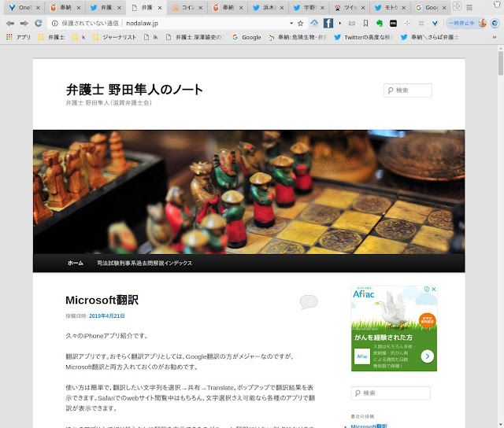Open the ジャーナリスト bookmark folder
The image size is (504, 428).
115,37
